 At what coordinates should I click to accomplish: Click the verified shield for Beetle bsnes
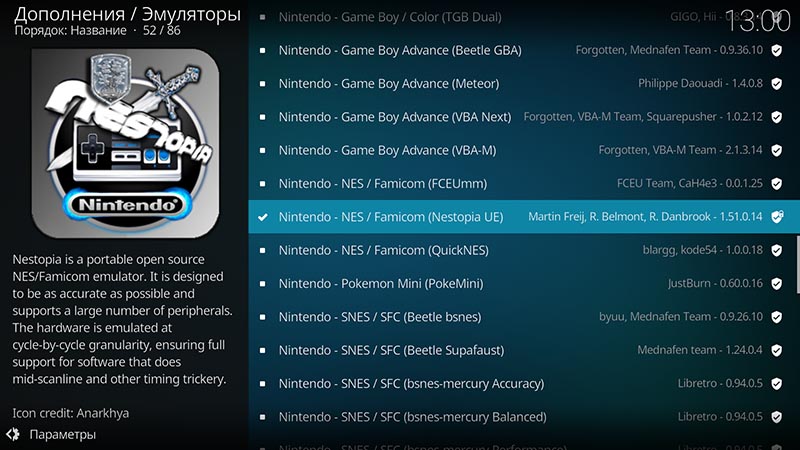click(x=777, y=317)
